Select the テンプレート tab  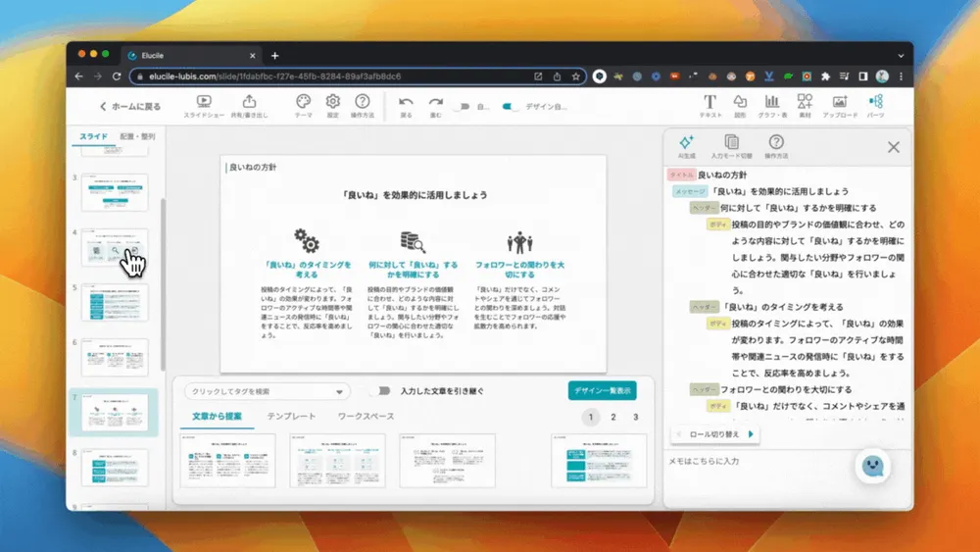click(291, 417)
